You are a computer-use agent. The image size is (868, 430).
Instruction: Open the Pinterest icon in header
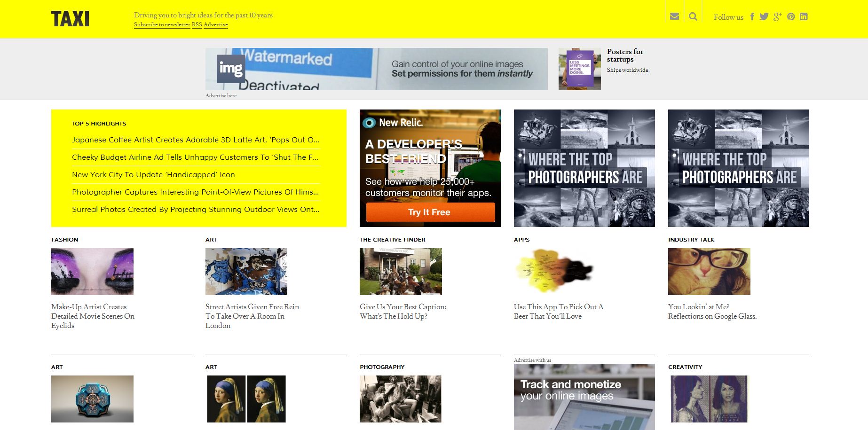click(x=791, y=17)
